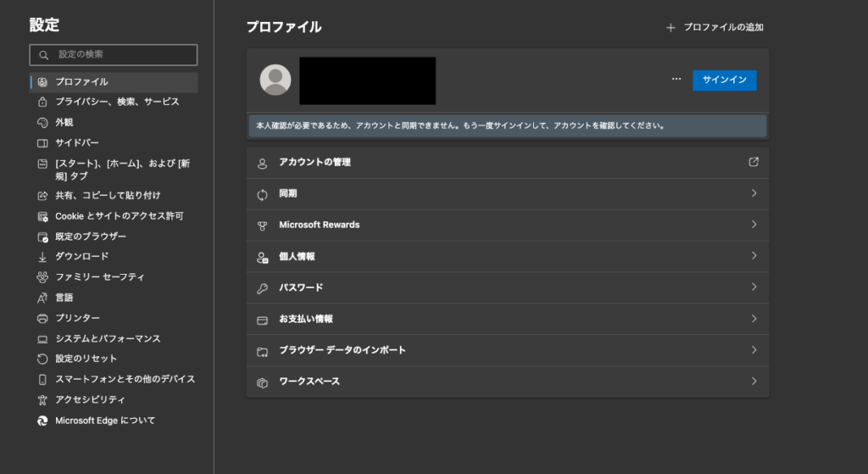Open プライバシー、検索、サービス settings
Screen dimensions: 868x474
coord(117,102)
